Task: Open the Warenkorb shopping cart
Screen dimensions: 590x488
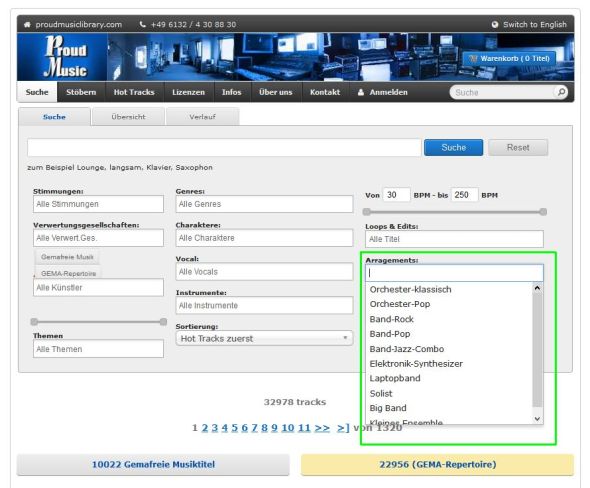Action: pyautogui.click(x=509, y=59)
